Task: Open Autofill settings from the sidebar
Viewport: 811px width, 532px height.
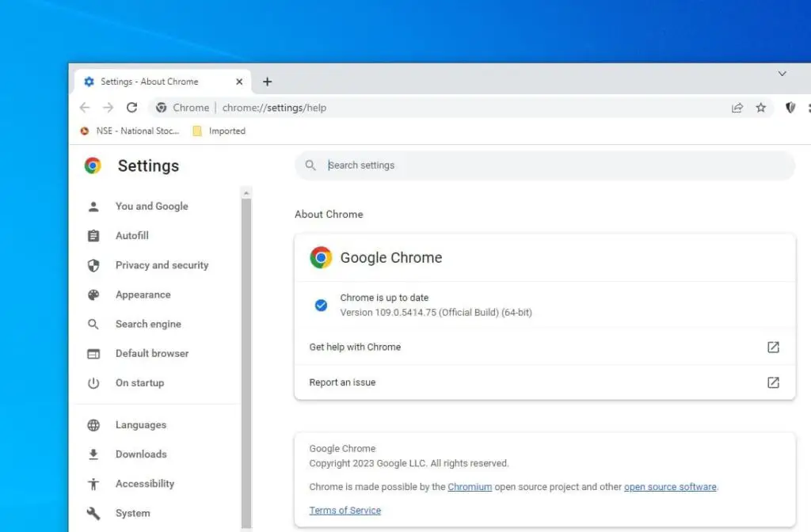Action: pos(132,235)
